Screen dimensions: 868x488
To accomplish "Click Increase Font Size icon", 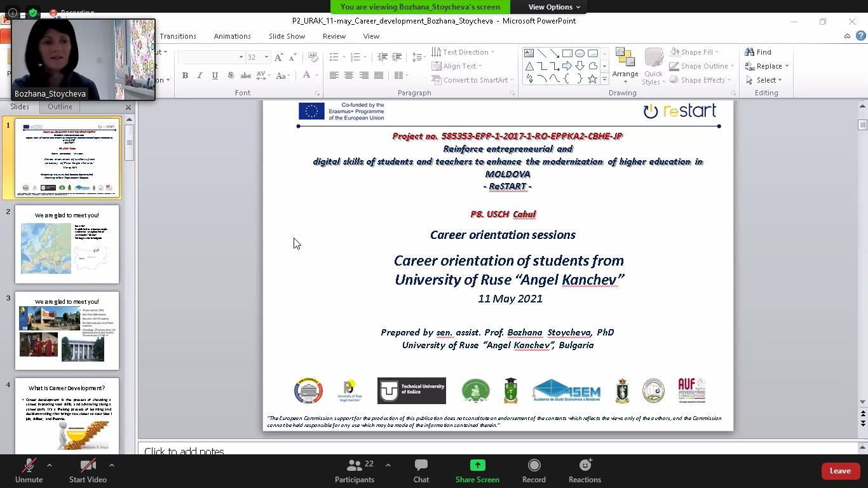I will 280,57.
